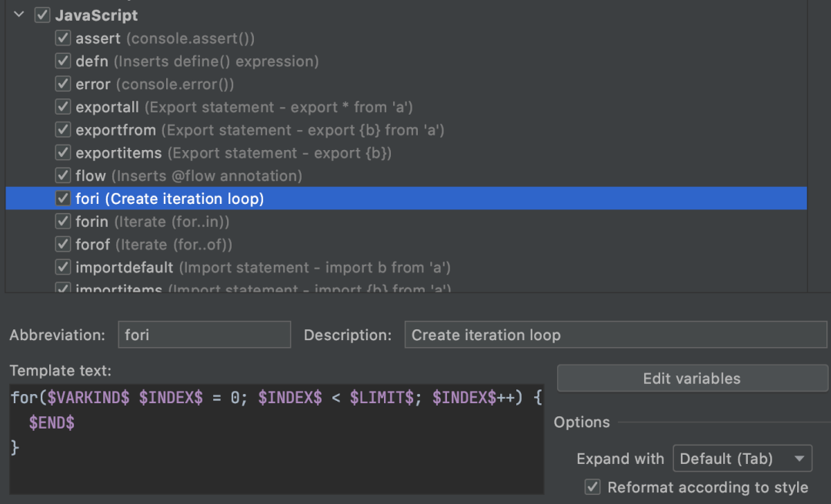The image size is (831, 504).
Task: Select the exportfrom template row
Action: [259, 130]
